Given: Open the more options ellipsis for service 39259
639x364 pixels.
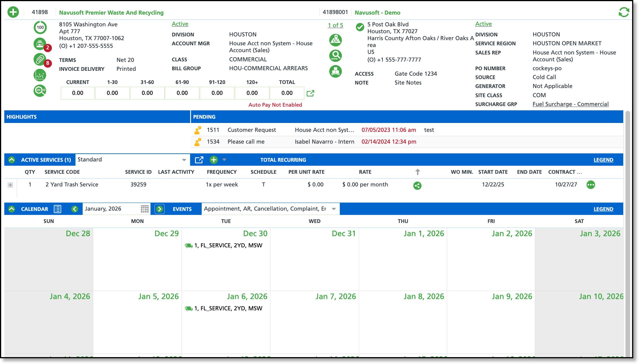Looking at the screenshot, I should pos(591,185).
